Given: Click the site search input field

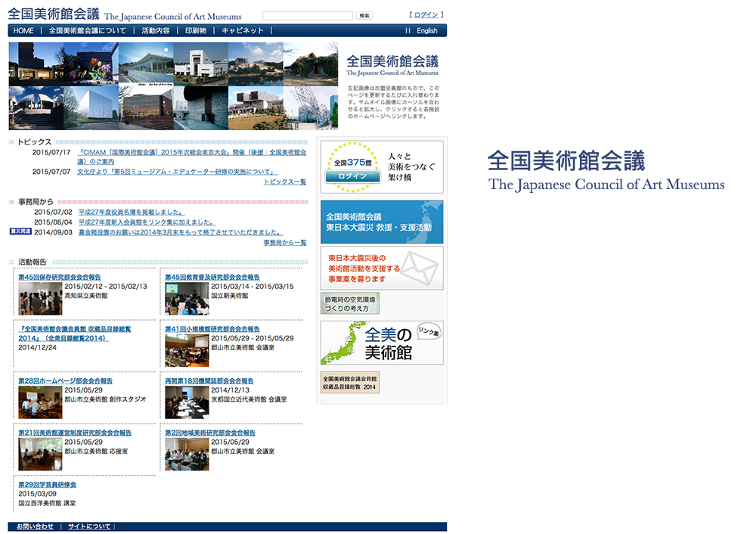Looking at the screenshot, I should coord(308,15).
